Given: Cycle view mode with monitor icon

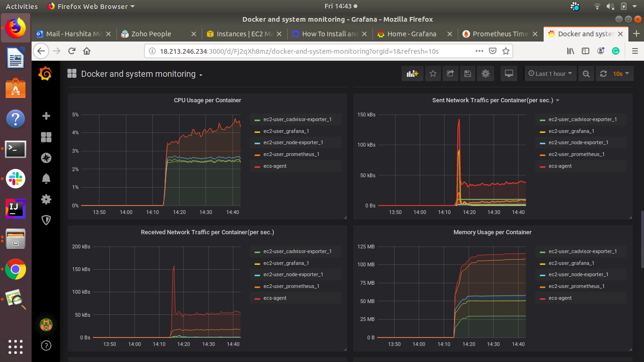Looking at the screenshot, I should click(509, 74).
